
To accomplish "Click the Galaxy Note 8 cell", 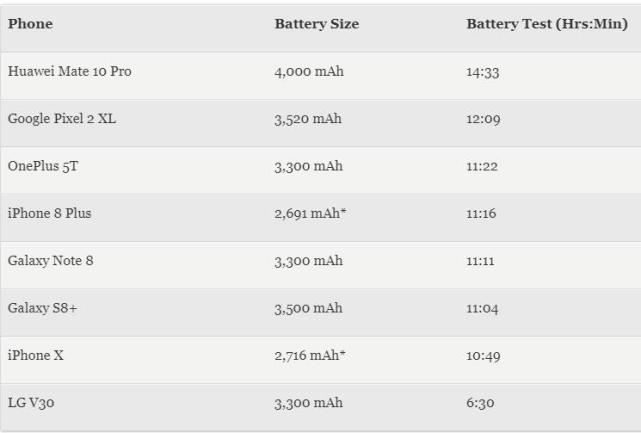I will 50,260.
